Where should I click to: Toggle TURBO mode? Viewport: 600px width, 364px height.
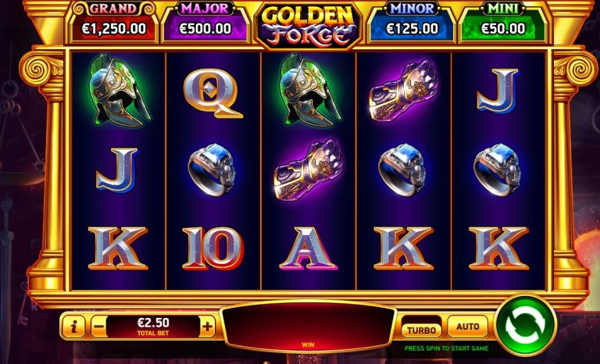coord(421,330)
